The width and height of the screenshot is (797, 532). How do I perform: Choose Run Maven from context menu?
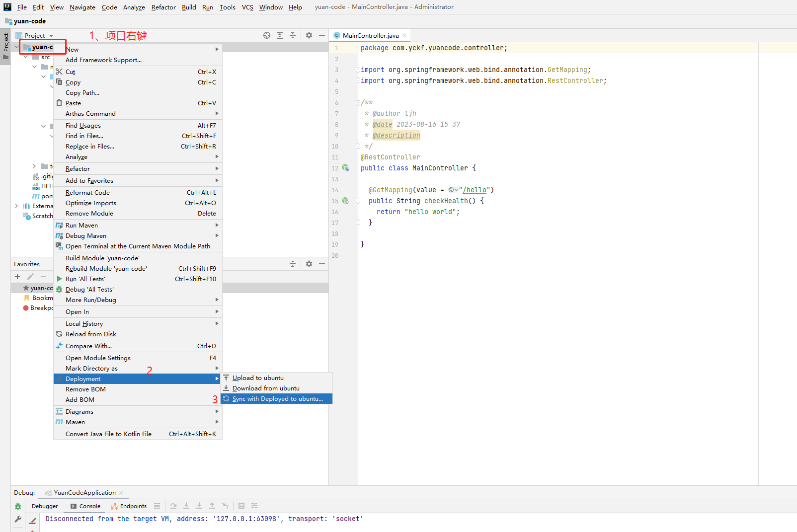pyautogui.click(x=138, y=226)
